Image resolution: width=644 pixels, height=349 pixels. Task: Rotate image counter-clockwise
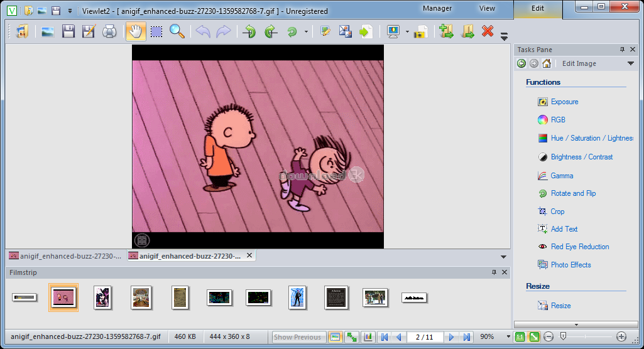click(x=249, y=31)
